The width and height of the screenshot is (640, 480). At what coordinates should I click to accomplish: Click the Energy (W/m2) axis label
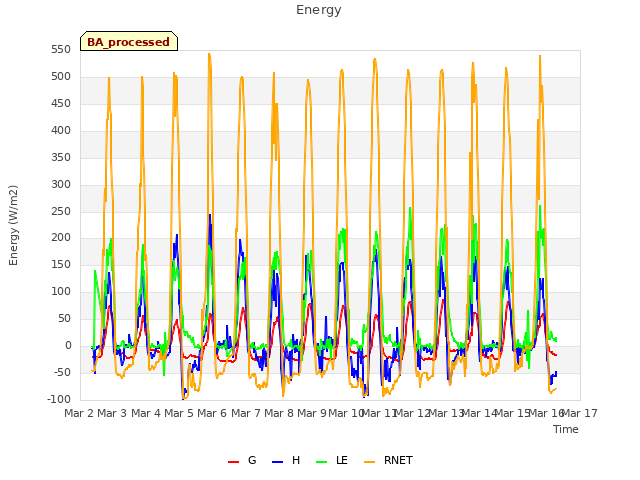(13, 225)
